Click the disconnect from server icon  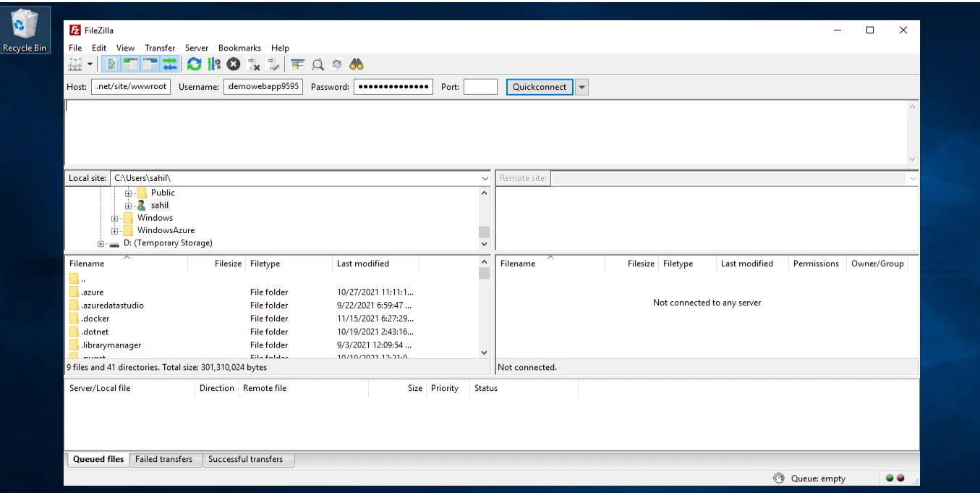coord(254,64)
